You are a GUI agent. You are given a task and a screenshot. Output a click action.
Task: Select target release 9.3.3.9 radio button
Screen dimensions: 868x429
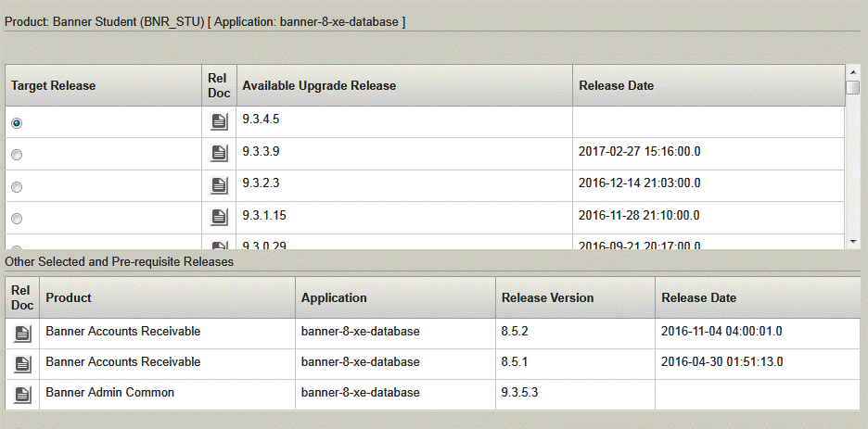[17, 156]
